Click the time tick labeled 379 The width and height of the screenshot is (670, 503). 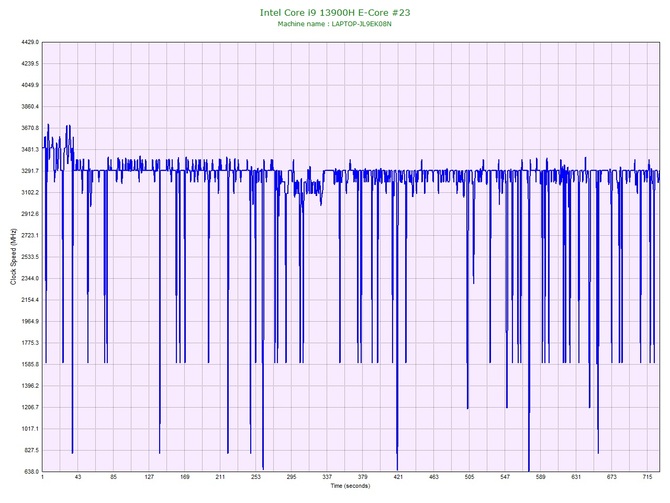tap(362, 477)
